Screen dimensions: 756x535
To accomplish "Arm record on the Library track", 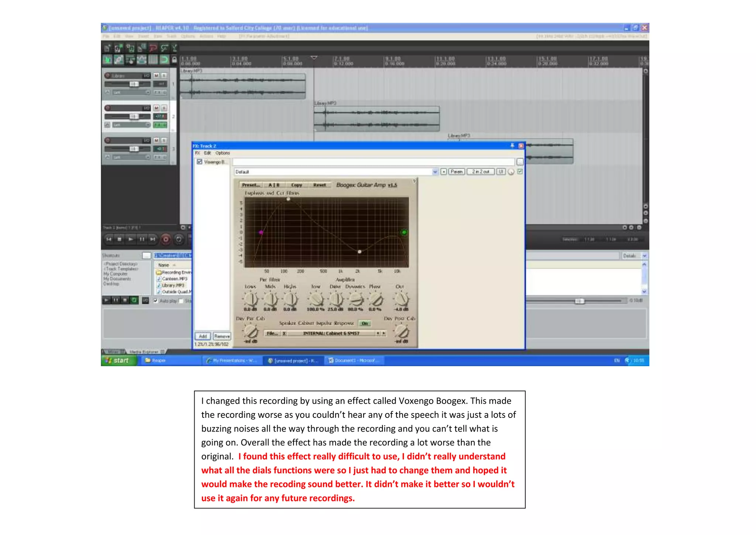I will (x=107, y=75).
